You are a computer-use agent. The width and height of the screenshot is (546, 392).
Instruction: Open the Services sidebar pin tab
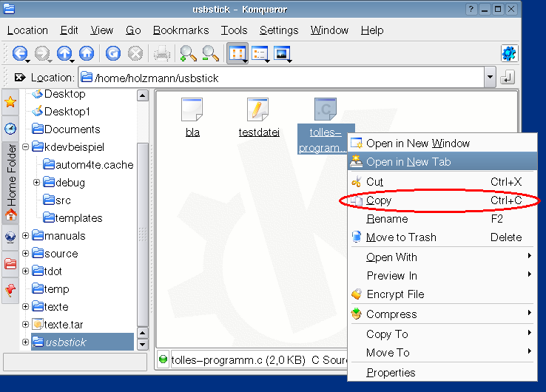tap(10, 290)
